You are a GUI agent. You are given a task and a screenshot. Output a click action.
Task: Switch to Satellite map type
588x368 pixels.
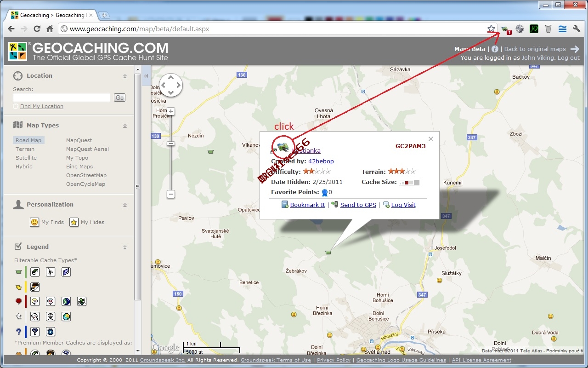(26, 158)
